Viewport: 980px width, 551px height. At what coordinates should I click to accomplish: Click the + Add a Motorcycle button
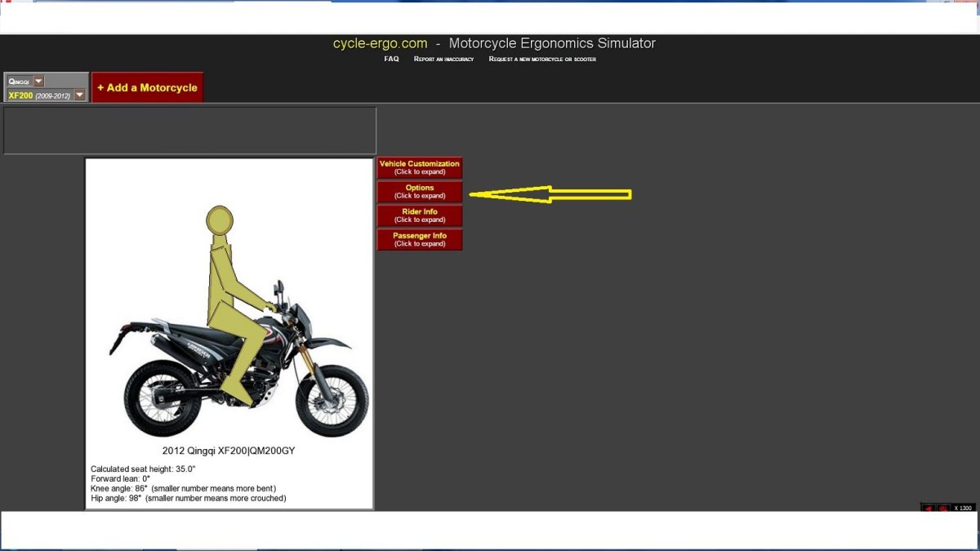coord(147,87)
